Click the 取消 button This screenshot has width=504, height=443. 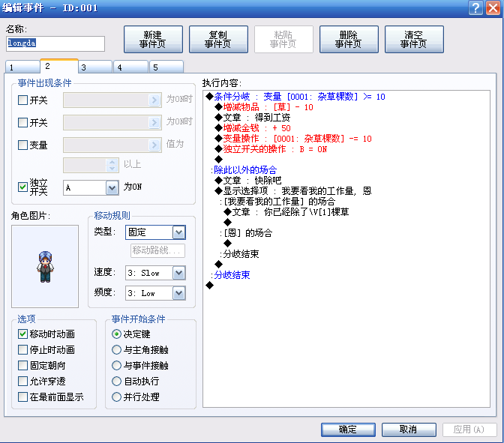(409, 430)
